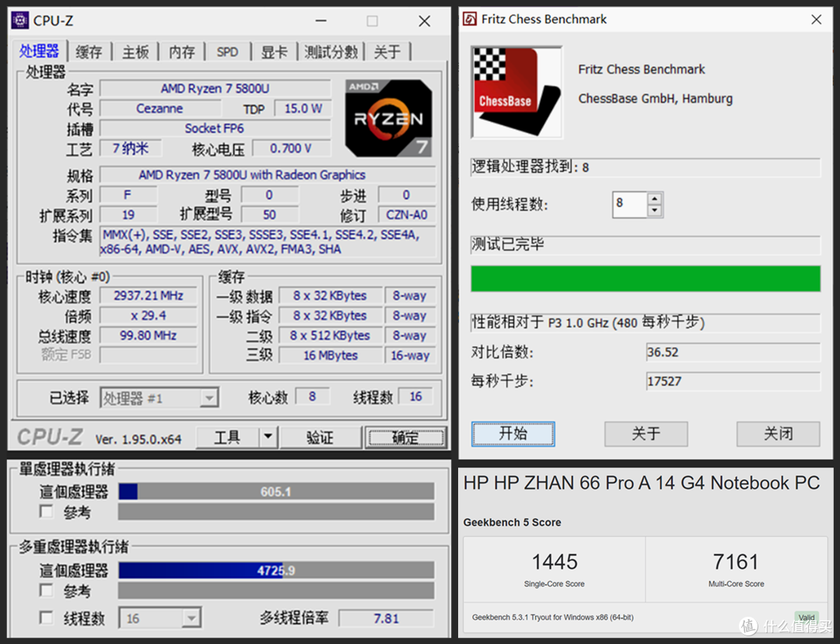This screenshot has width=840, height=644.
Task: Open the 工具 dropdown arrow
Action: tap(268, 438)
